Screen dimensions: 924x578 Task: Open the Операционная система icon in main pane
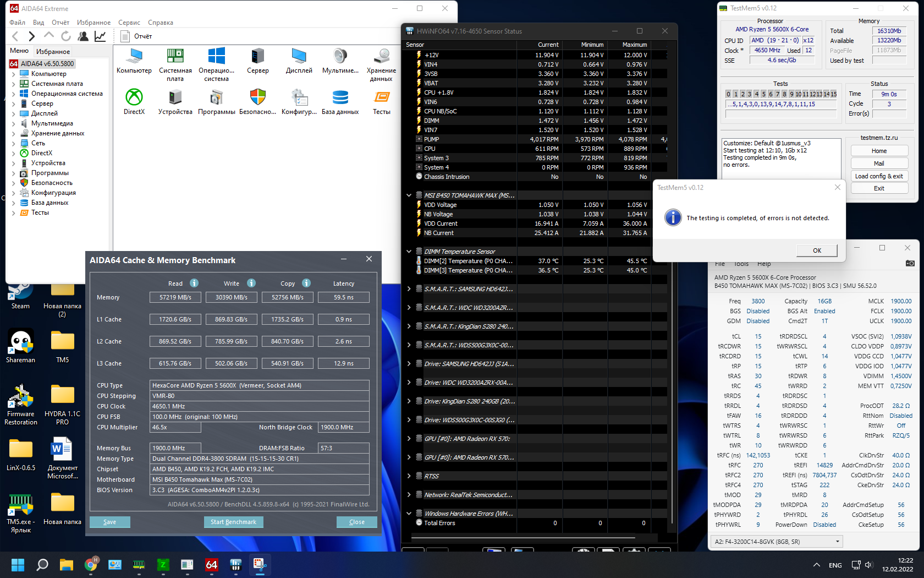click(217, 65)
